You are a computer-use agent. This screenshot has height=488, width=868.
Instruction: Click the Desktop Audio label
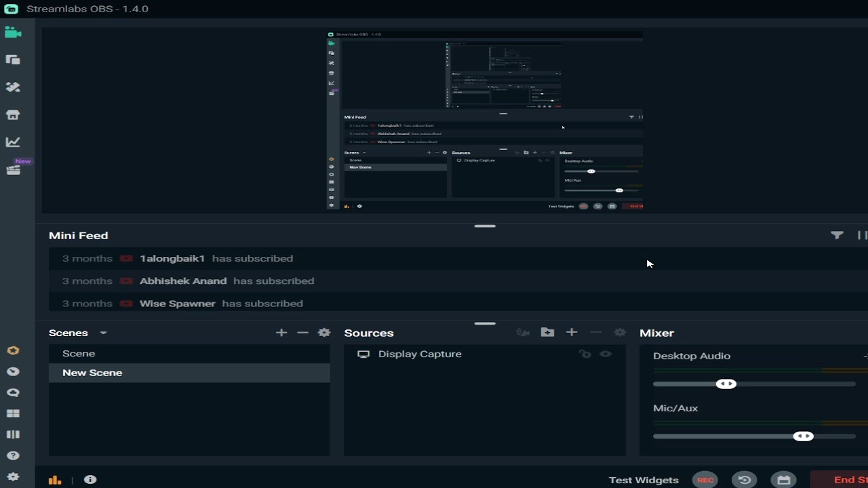(x=692, y=356)
